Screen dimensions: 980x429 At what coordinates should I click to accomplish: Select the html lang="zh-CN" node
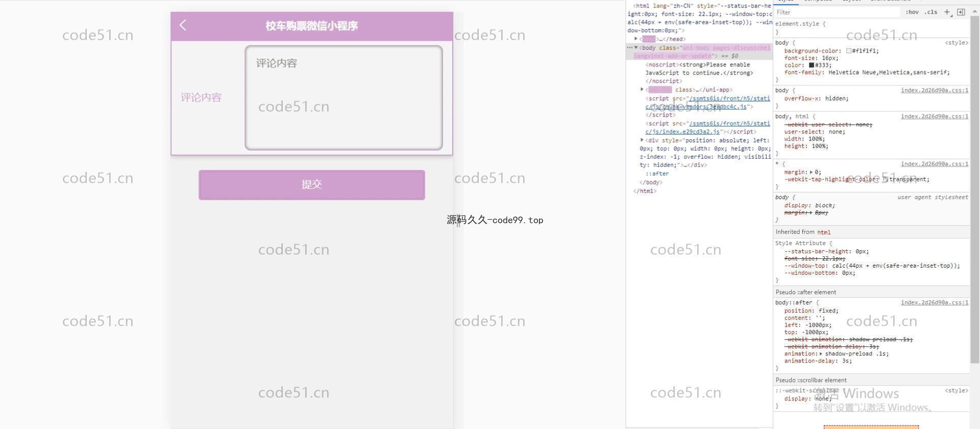point(699,18)
